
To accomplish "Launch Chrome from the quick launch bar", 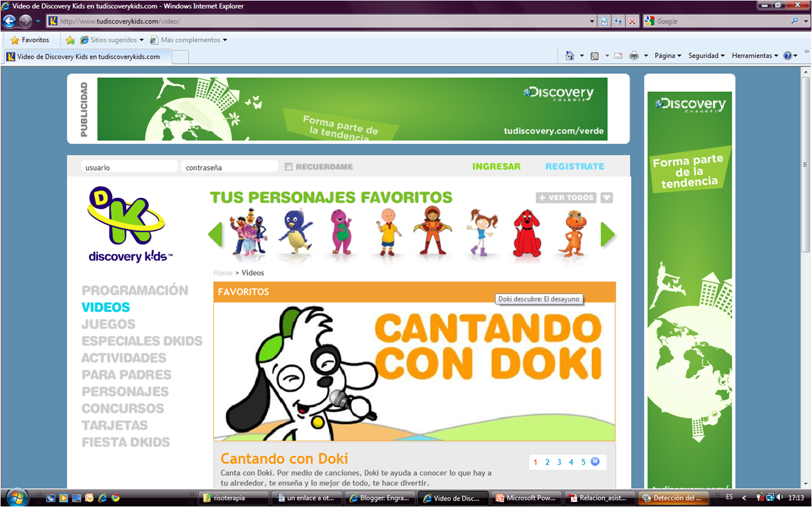I will click(115, 498).
